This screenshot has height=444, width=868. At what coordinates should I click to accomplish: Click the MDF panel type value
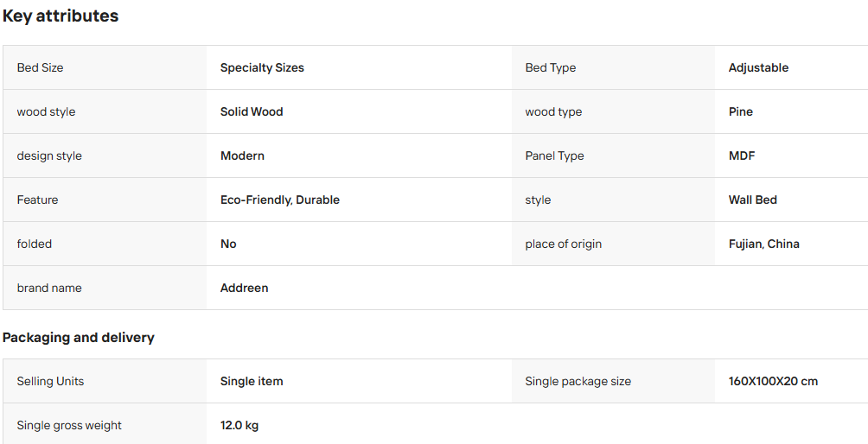tap(741, 156)
